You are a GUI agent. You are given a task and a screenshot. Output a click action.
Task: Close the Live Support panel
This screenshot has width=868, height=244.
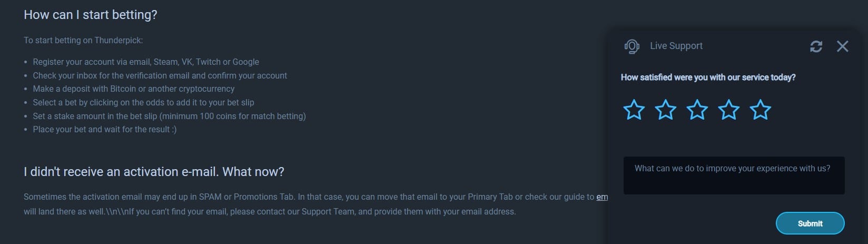pyautogui.click(x=842, y=46)
